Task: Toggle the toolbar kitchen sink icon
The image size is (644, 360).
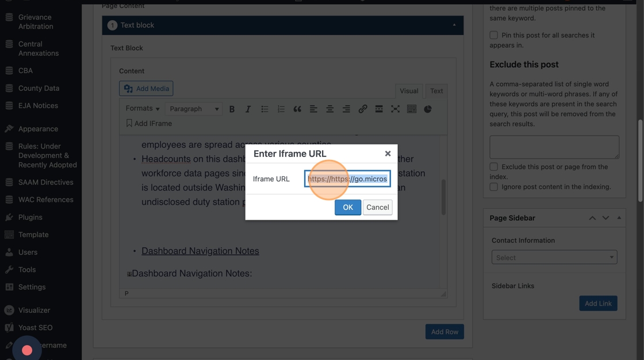Action: 412,109
